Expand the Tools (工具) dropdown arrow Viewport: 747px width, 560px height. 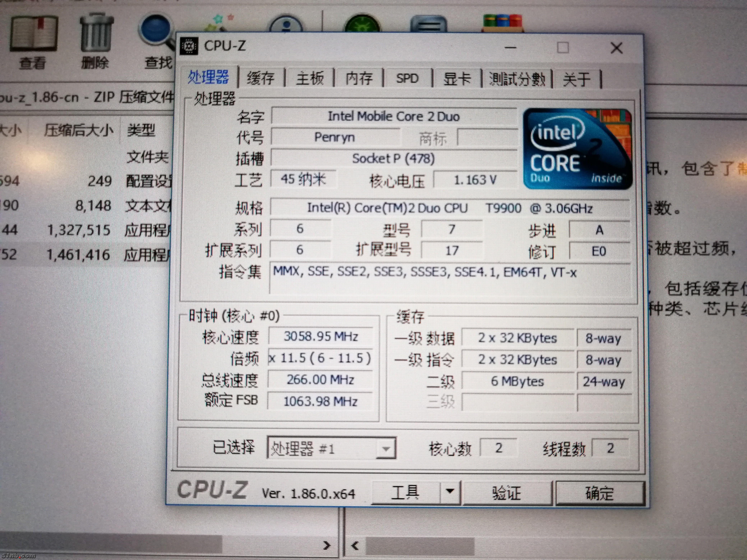point(450,491)
